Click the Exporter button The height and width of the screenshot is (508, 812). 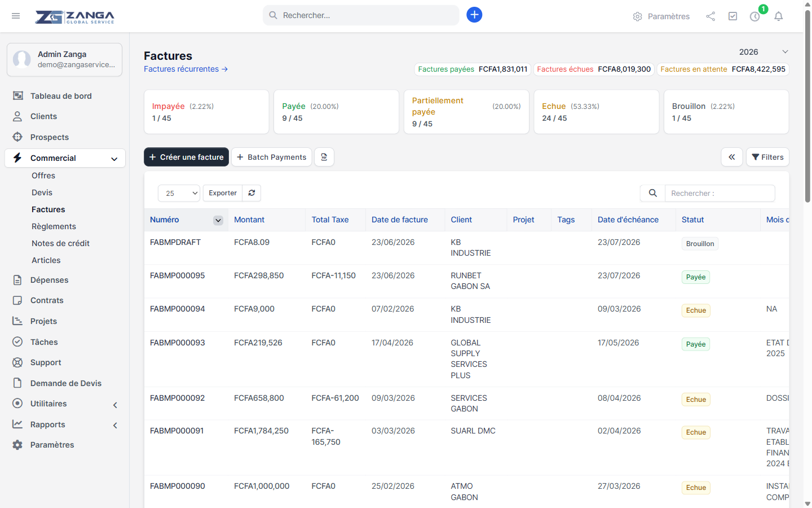coord(223,193)
